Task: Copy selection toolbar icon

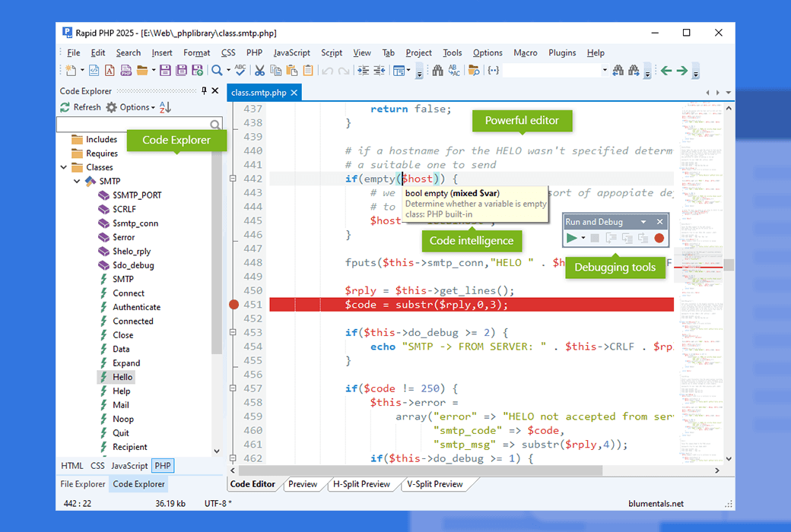Action: click(276, 71)
